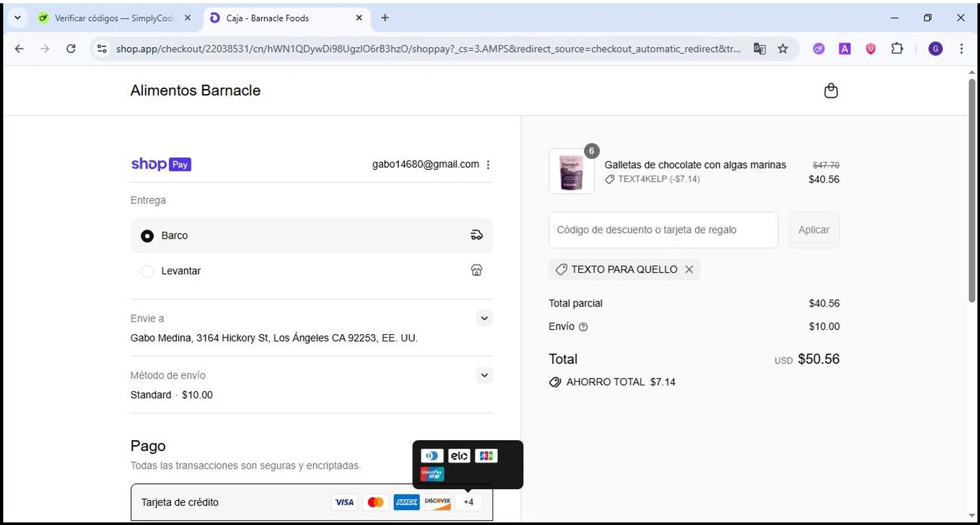Click the JCB card icon in tooltip
This screenshot has height=525, width=980.
pyautogui.click(x=486, y=456)
